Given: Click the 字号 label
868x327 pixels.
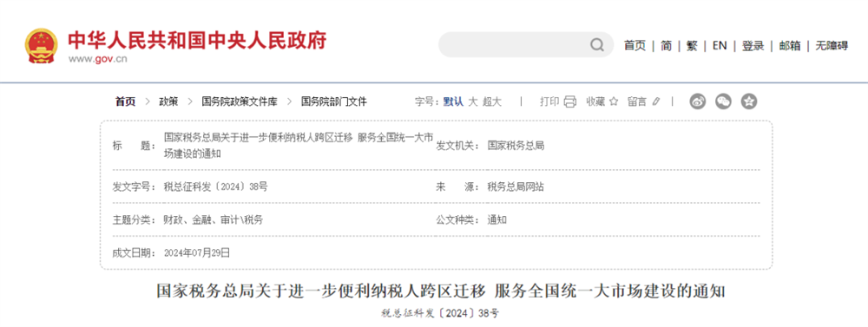Looking at the screenshot, I should pyautogui.click(x=426, y=101).
